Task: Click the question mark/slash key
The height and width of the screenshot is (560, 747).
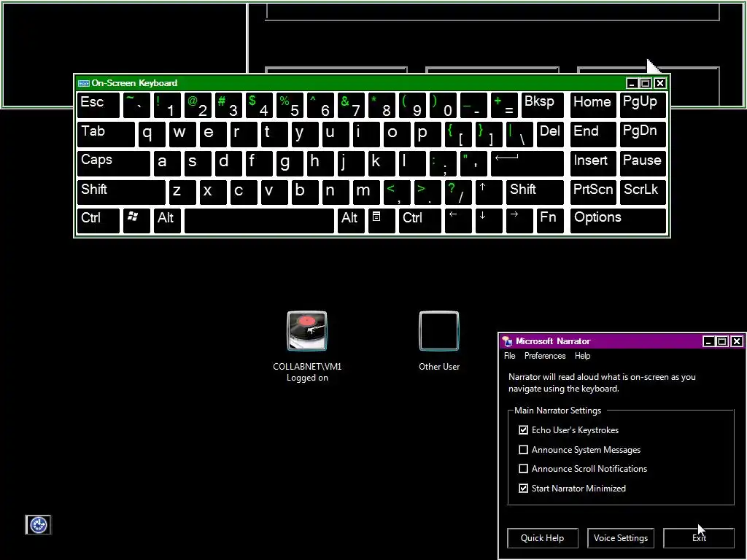Action: (x=458, y=192)
